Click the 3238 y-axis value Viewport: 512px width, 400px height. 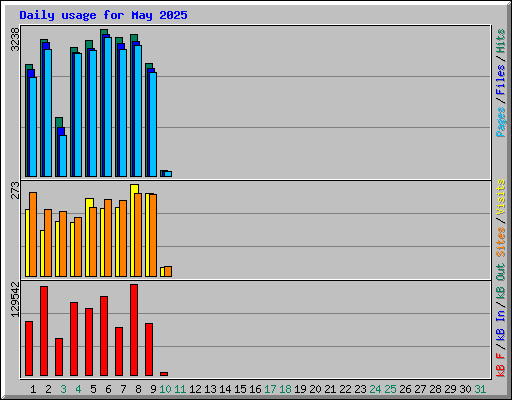(15, 39)
